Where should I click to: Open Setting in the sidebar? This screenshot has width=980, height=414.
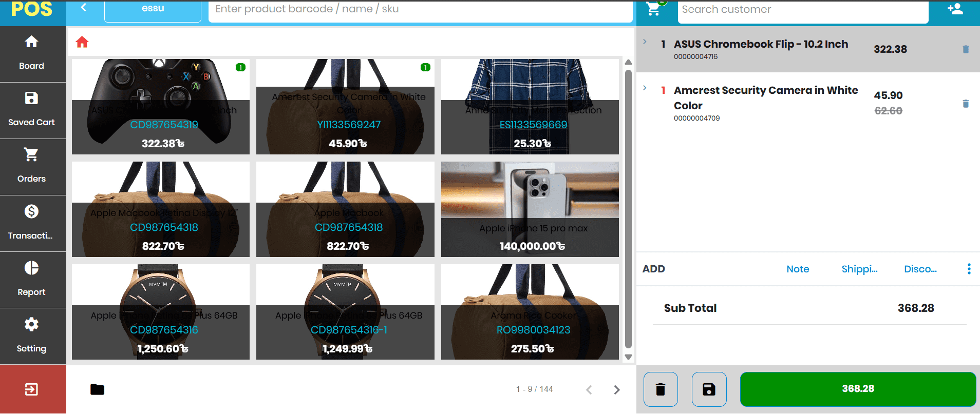pyautogui.click(x=32, y=336)
